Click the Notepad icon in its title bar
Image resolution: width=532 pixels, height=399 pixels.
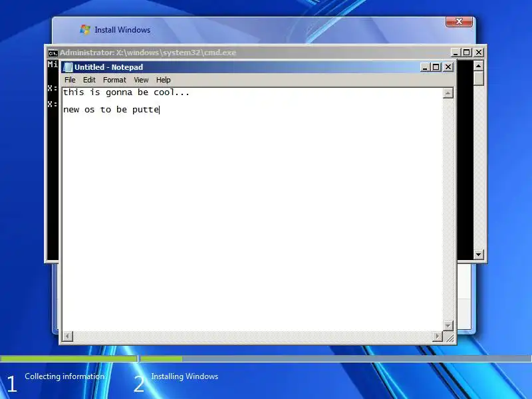click(x=68, y=67)
